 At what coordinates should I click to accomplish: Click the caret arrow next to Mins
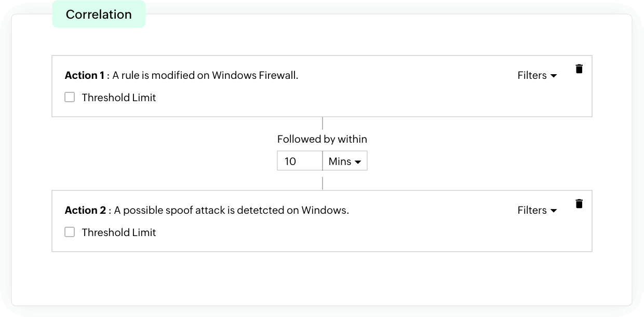pos(358,162)
